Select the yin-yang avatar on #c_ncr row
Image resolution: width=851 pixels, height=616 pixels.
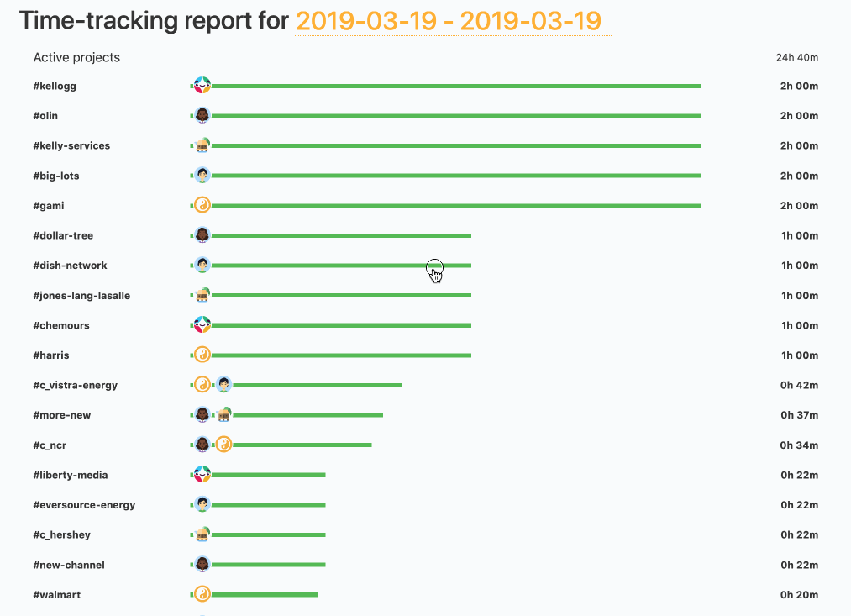click(223, 444)
